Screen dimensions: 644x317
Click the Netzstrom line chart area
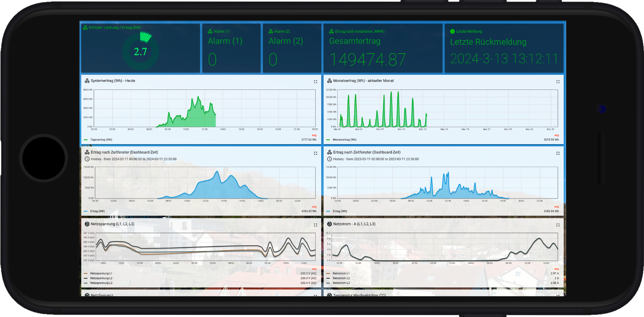point(445,247)
